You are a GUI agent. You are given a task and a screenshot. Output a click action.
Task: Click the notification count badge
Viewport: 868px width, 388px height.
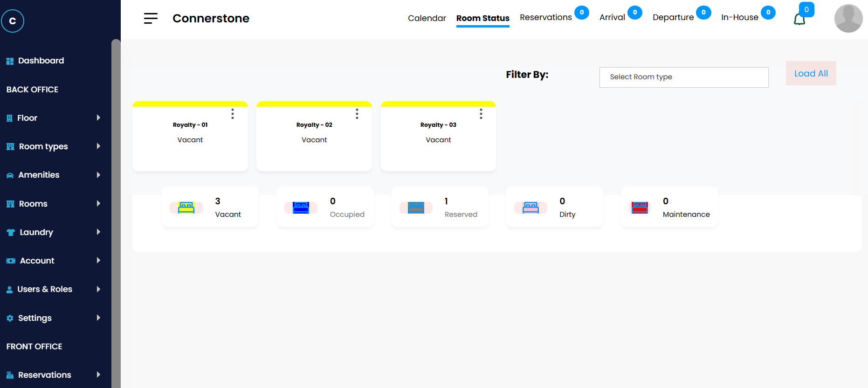click(806, 10)
